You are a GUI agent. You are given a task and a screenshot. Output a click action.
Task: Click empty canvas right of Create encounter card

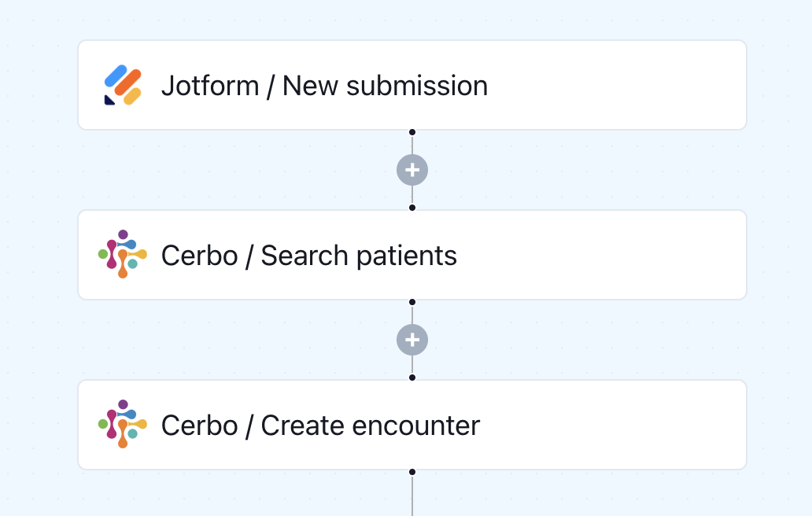pyautogui.click(x=780, y=425)
